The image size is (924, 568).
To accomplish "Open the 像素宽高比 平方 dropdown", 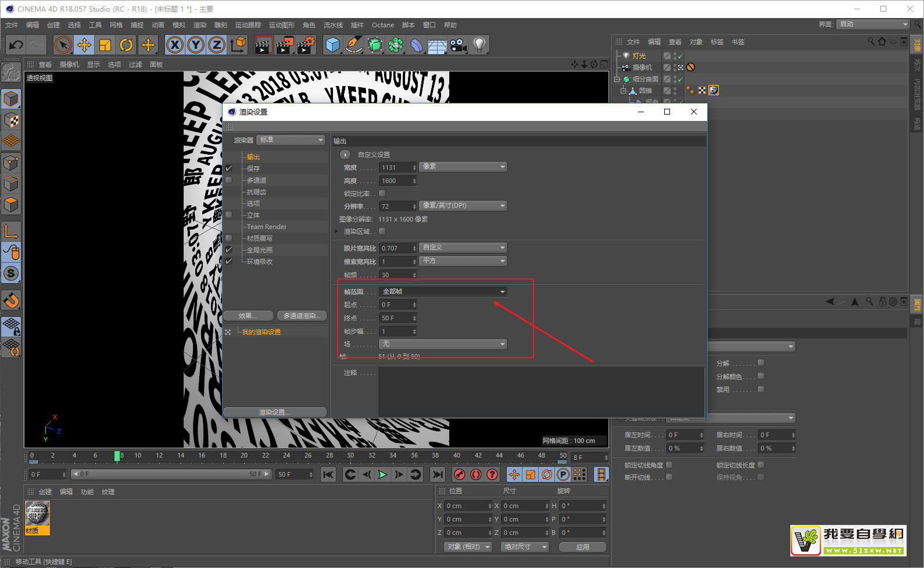I will tap(463, 261).
